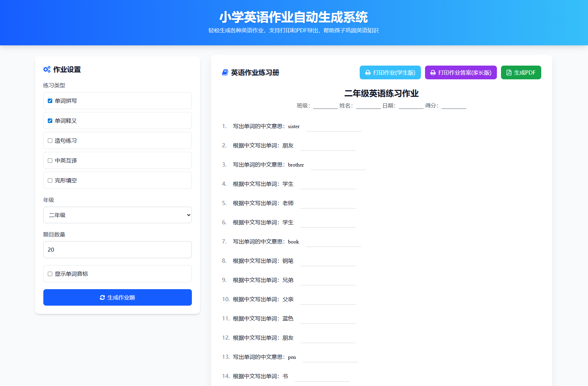This screenshot has width=588, height=386.
Task: Click the refresh icon on 生成作业题 button
Action: 102,297
